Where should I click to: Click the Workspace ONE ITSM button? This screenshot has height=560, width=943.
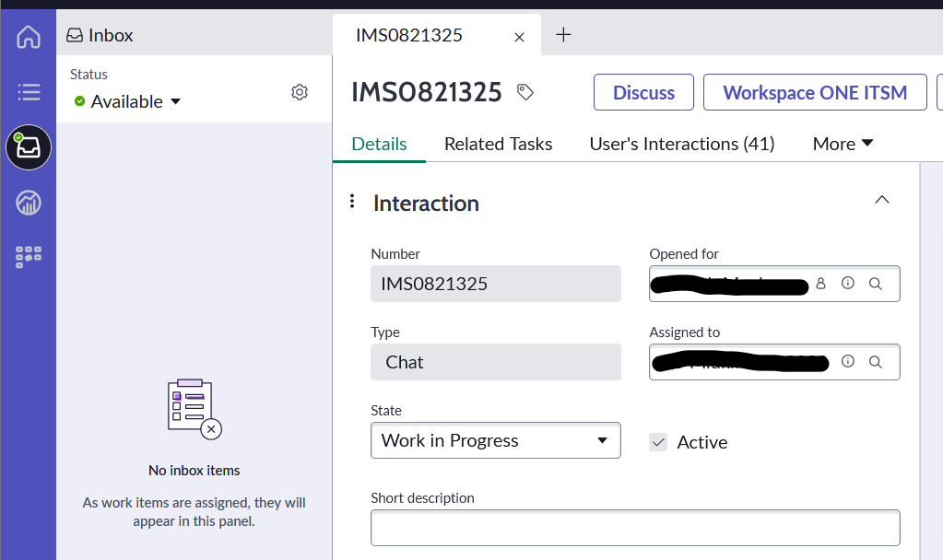tap(815, 93)
